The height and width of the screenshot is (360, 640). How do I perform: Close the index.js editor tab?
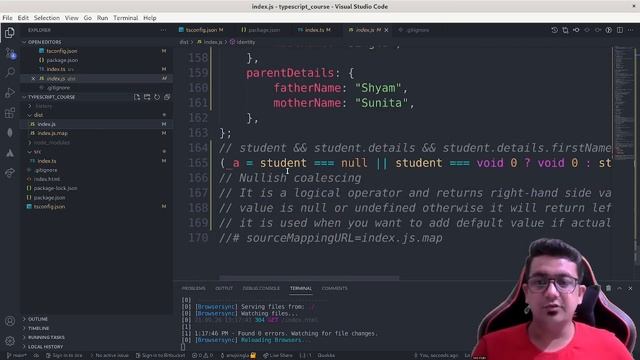tap(386, 30)
